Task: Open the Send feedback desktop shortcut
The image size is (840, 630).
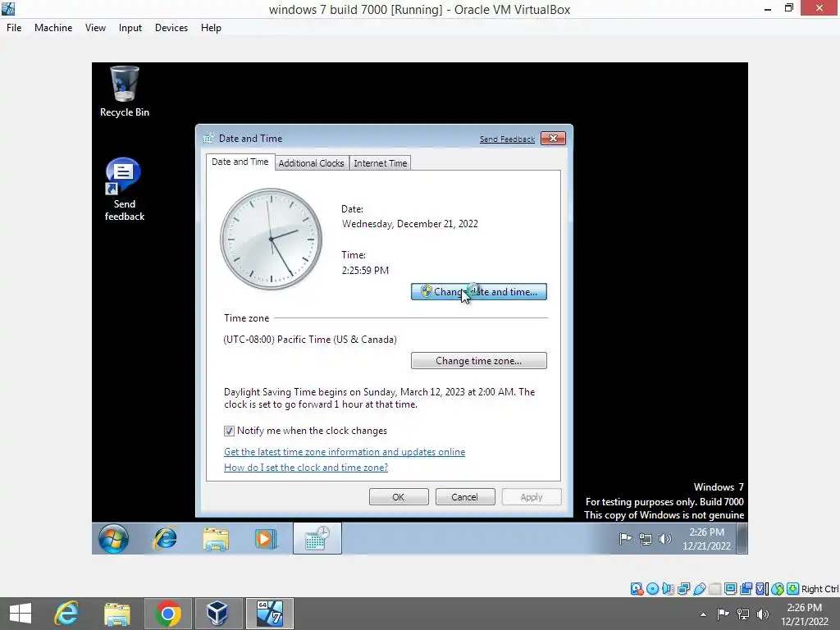Action: [125, 189]
